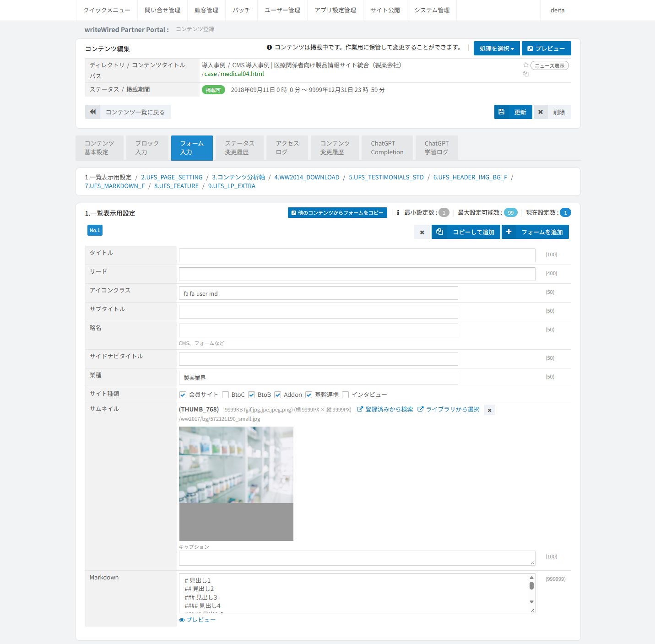Click the favorite star icon near ニュース表示
Viewport: 655px width, 644px height.
tap(526, 65)
